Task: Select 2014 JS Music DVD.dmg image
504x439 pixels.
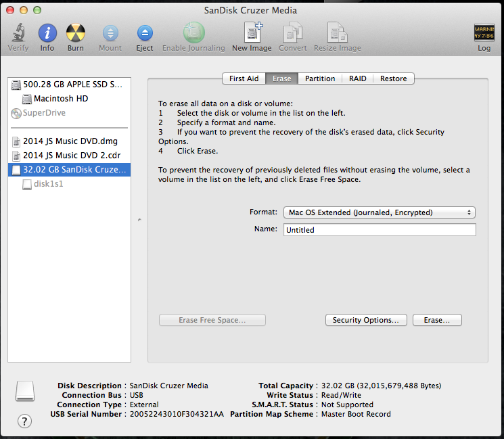Action: tap(69, 141)
